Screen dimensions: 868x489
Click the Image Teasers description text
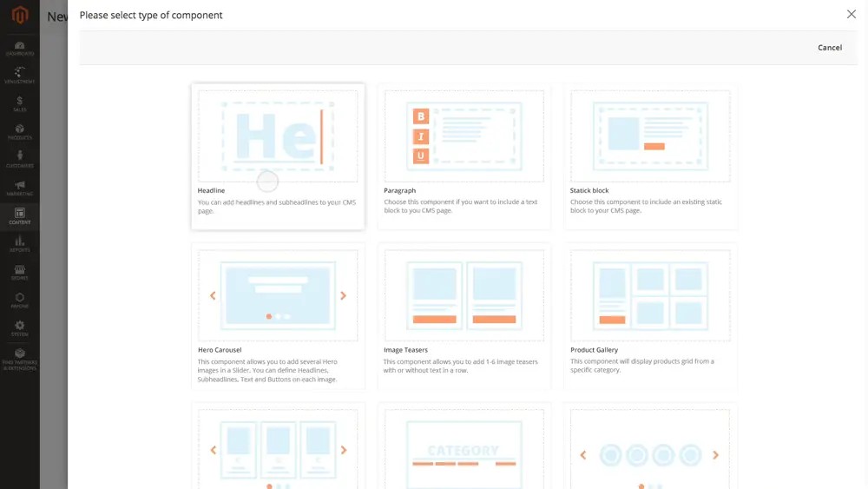[461, 366]
